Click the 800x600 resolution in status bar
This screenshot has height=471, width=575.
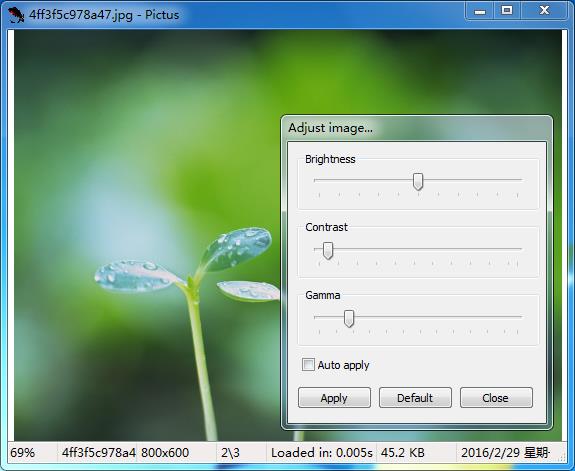point(165,453)
